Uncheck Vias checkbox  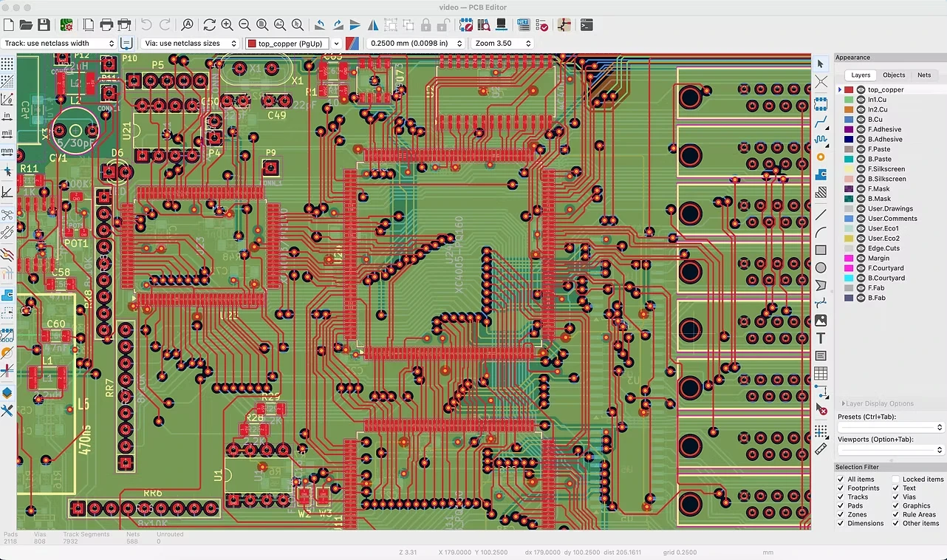pyautogui.click(x=895, y=497)
